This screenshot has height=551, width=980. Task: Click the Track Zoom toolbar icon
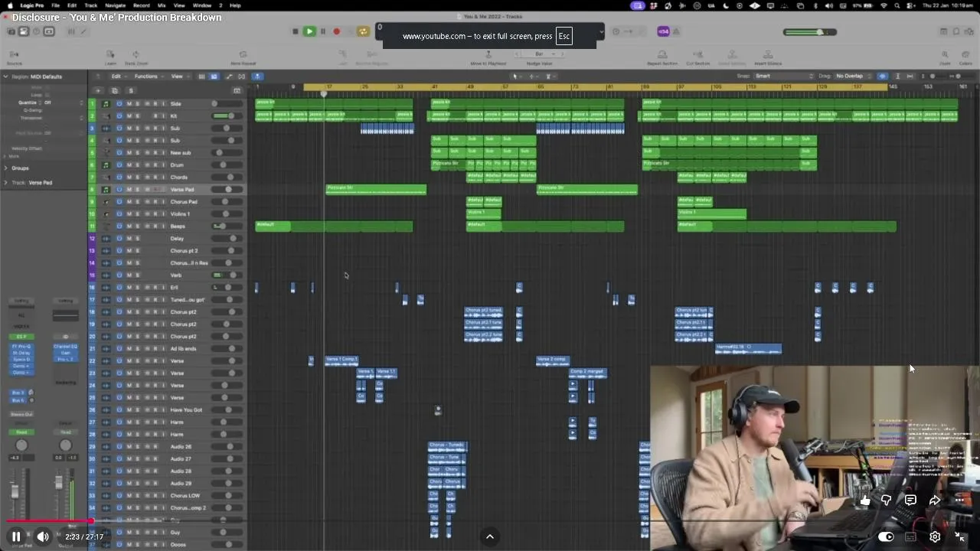click(136, 57)
